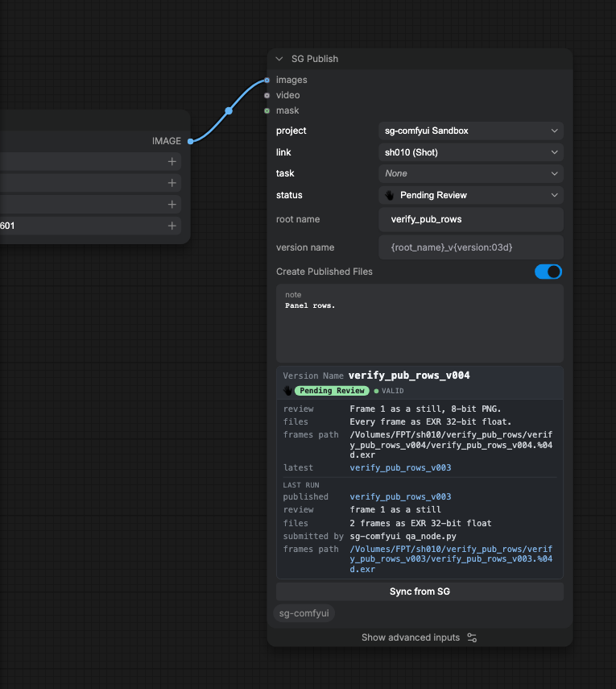
Task: Click text 'Every frame as EXR 32-bit float.'
Action: click(431, 421)
